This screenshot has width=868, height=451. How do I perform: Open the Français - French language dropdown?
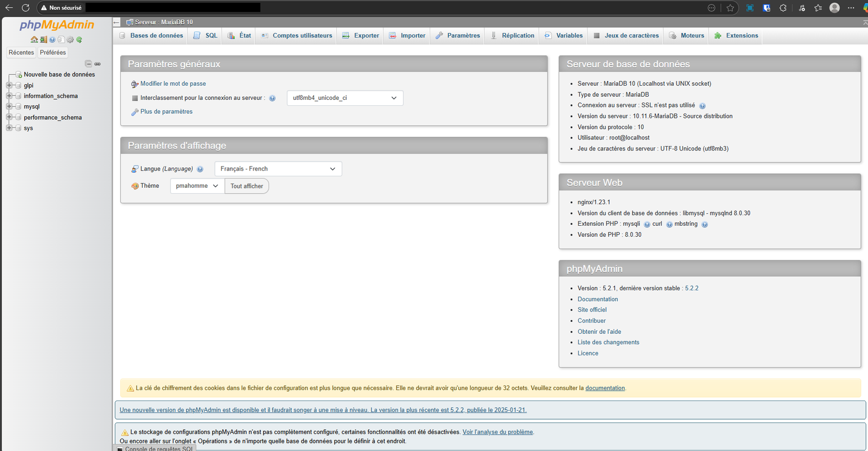pos(278,169)
